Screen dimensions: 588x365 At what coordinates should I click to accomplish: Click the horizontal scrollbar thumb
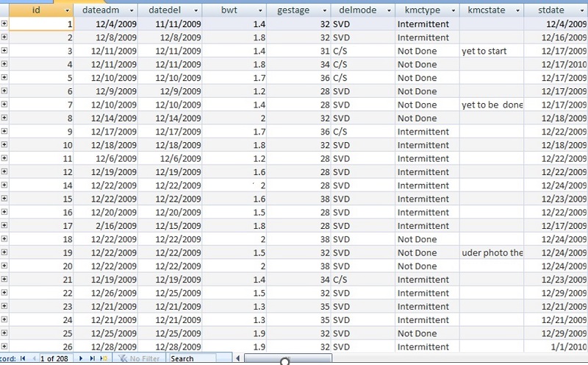tap(288, 358)
